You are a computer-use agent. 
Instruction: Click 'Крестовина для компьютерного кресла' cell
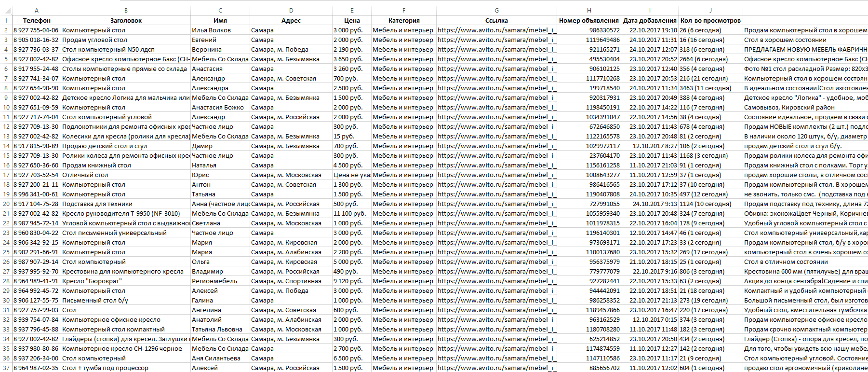tap(126, 271)
